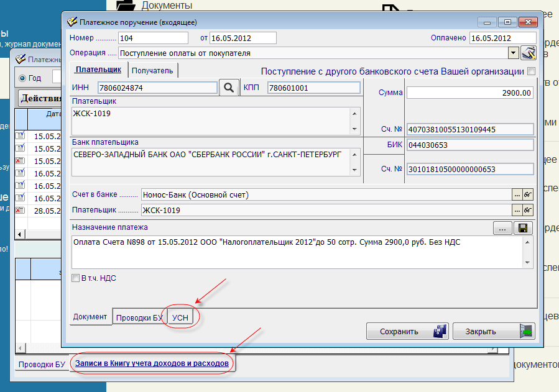Screen dimensions: 559x392
Task: Select the first 16.05 row document icon
Action: pos(21,173)
